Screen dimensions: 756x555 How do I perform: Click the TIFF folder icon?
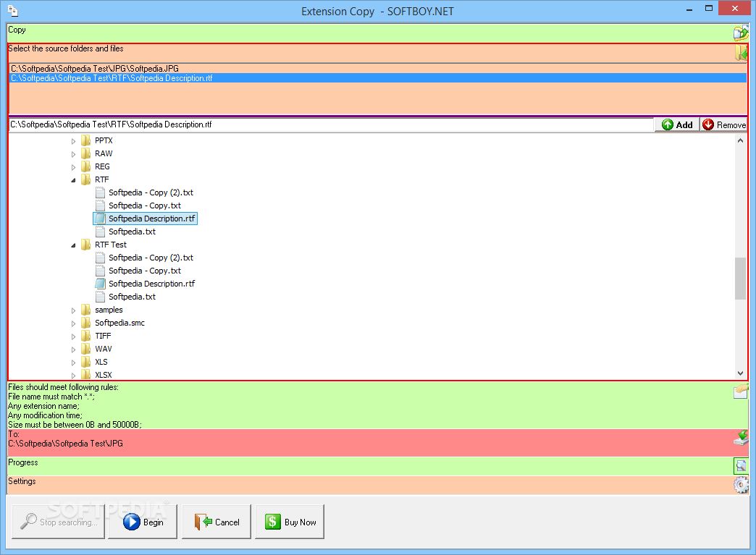(86, 335)
